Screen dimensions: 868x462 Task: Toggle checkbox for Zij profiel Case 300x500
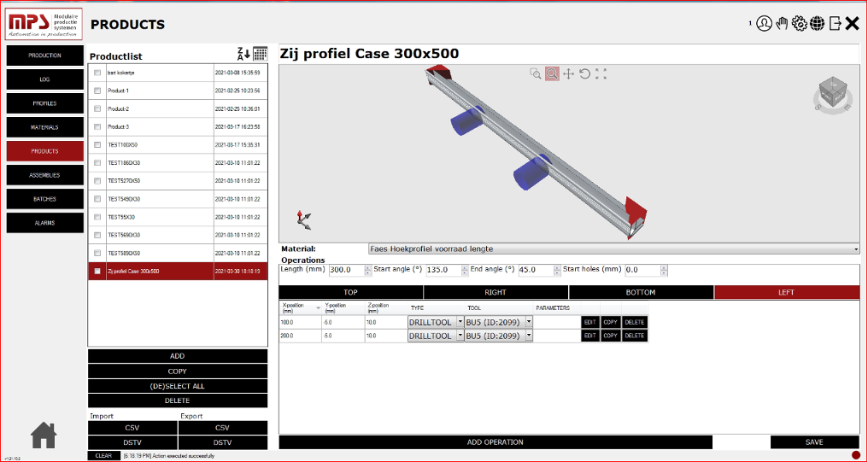(x=97, y=272)
